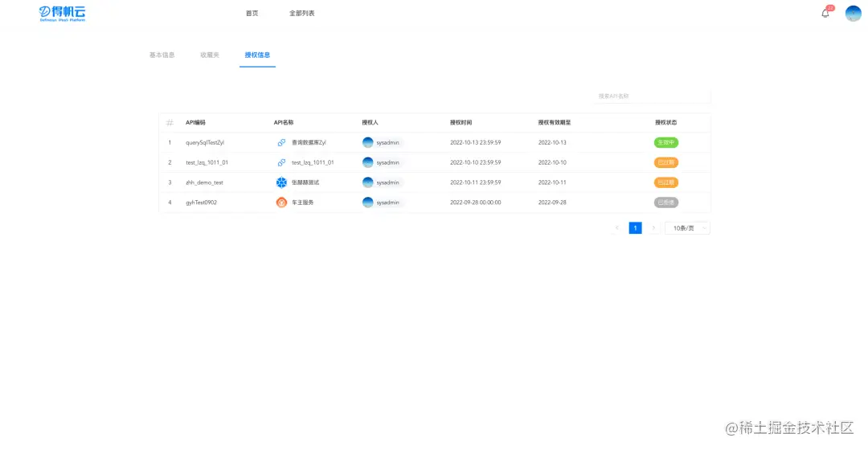Click 2022-09-28 00:00:00 authorization time
The image size is (868, 450).
pyautogui.click(x=476, y=202)
